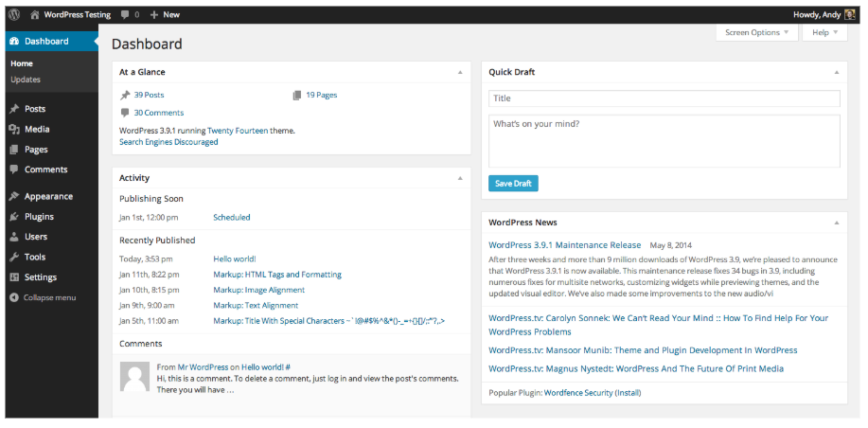Click the Dashboard gauge icon in the sidebar

pyautogui.click(x=14, y=42)
